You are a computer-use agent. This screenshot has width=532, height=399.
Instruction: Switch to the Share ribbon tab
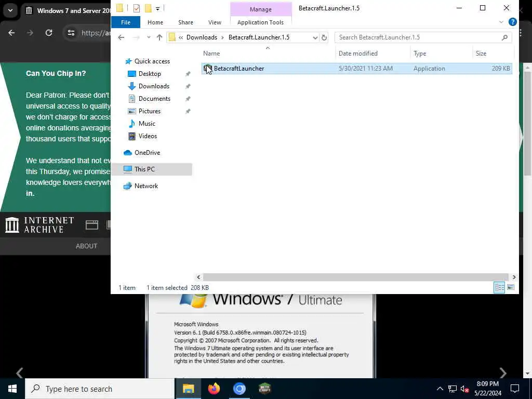(x=185, y=22)
